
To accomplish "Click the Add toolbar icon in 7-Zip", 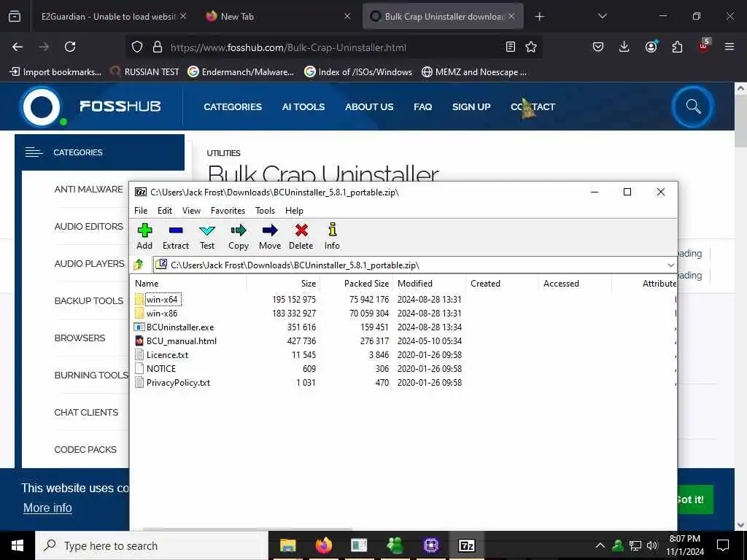I will click(144, 237).
